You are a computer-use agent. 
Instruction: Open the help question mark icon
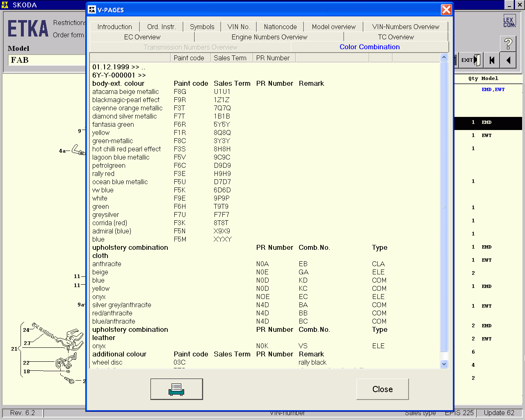(x=508, y=43)
